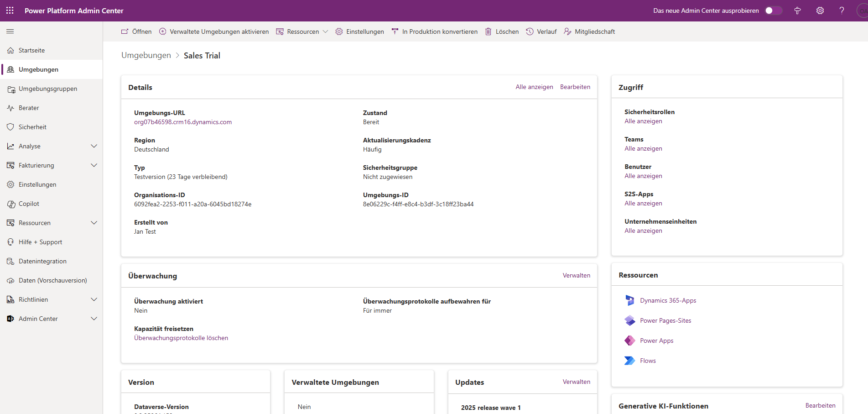
Task: Click the Power Apps icon
Action: 630,341
